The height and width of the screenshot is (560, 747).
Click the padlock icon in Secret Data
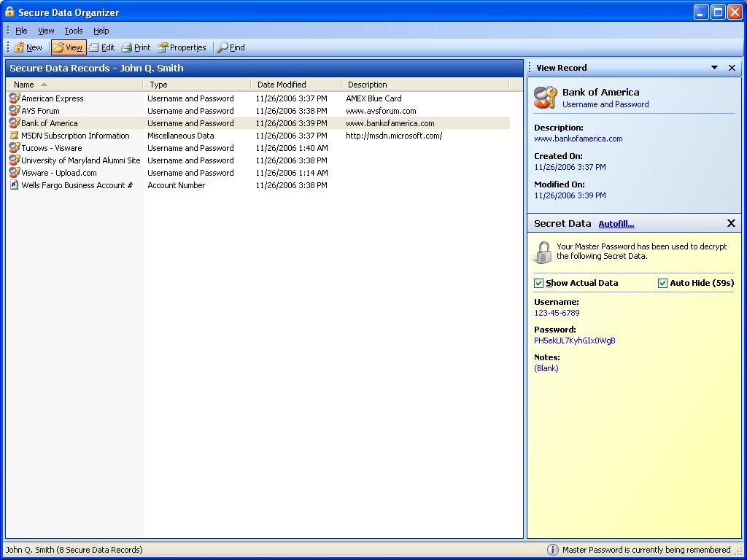(543, 252)
